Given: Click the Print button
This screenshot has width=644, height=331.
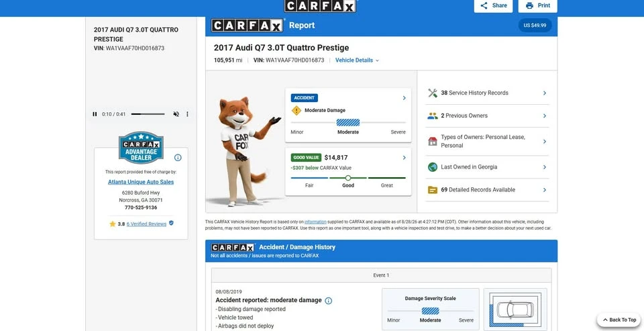Looking at the screenshot, I should [537, 5].
